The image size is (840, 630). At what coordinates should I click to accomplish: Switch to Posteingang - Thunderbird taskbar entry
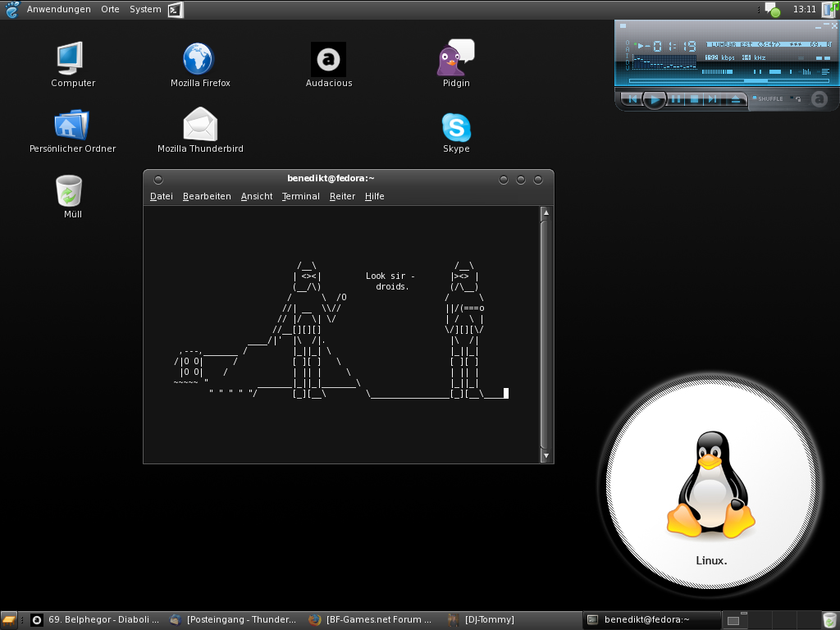234,620
